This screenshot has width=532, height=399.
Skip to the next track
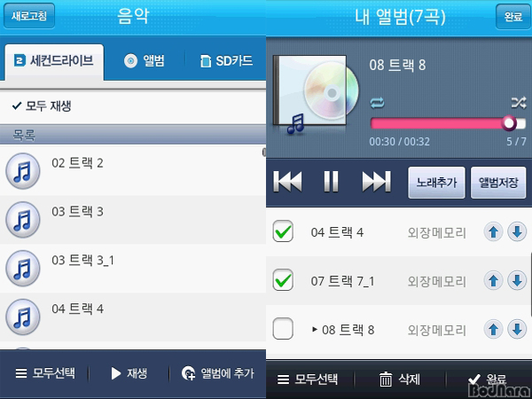[376, 182]
